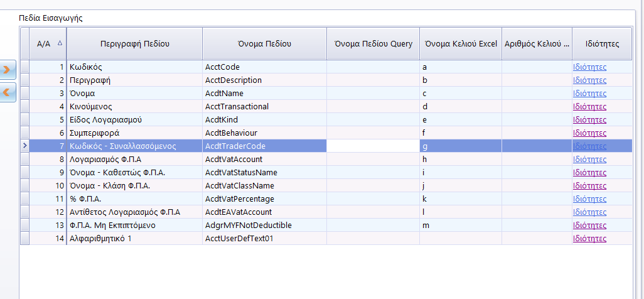The image size is (644, 299).
Task: Click the sort triangle in the Α/Α header
Action: pos(60,43)
